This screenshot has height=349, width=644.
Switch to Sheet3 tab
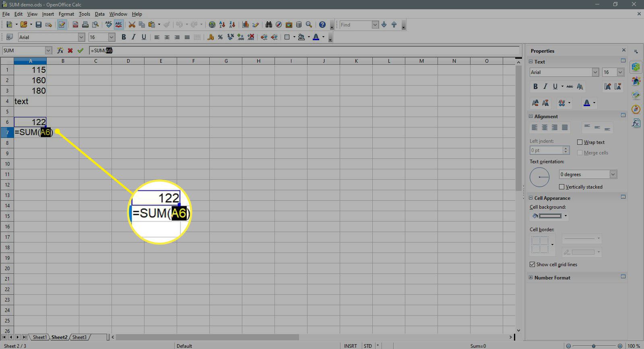click(x=79, y=337)
